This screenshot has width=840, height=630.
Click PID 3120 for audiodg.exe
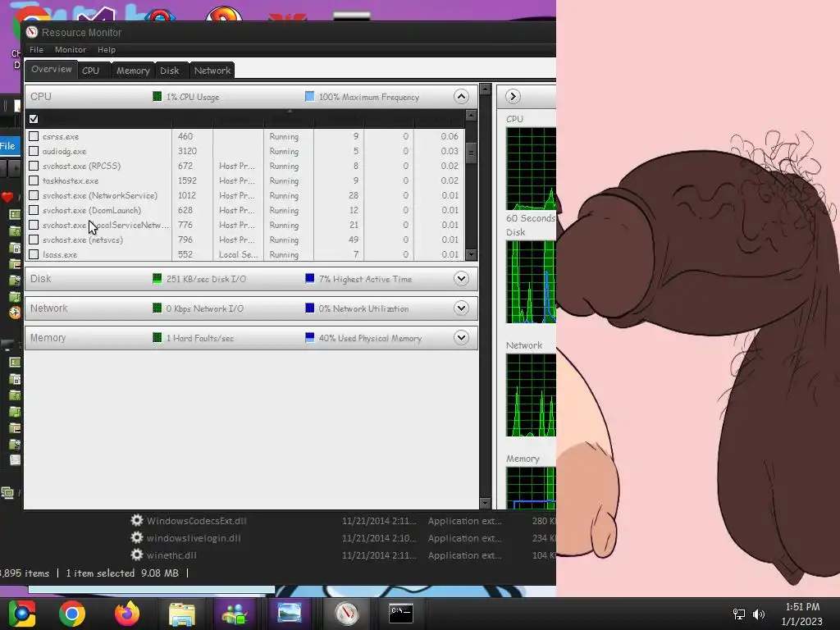point(188,151)
